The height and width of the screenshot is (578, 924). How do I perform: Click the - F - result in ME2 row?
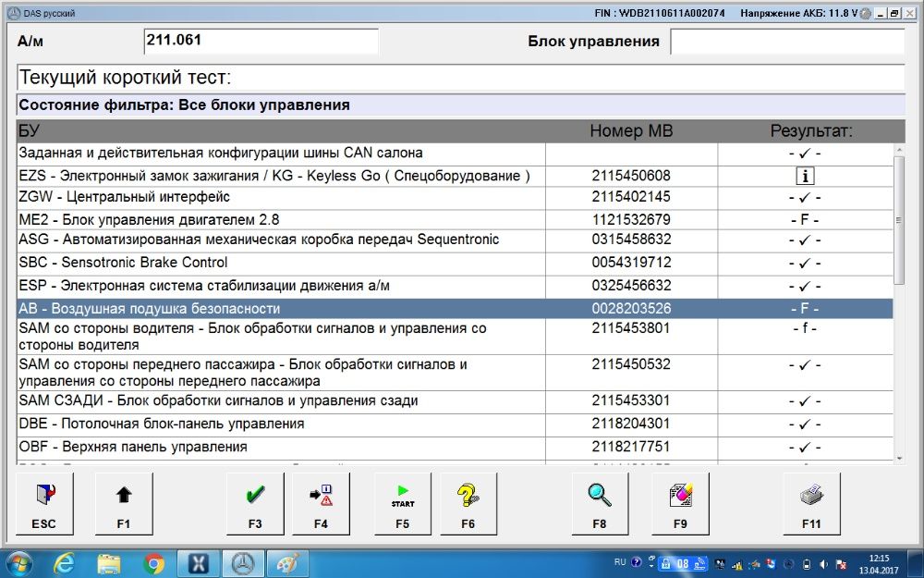click(x=805, y=220)
